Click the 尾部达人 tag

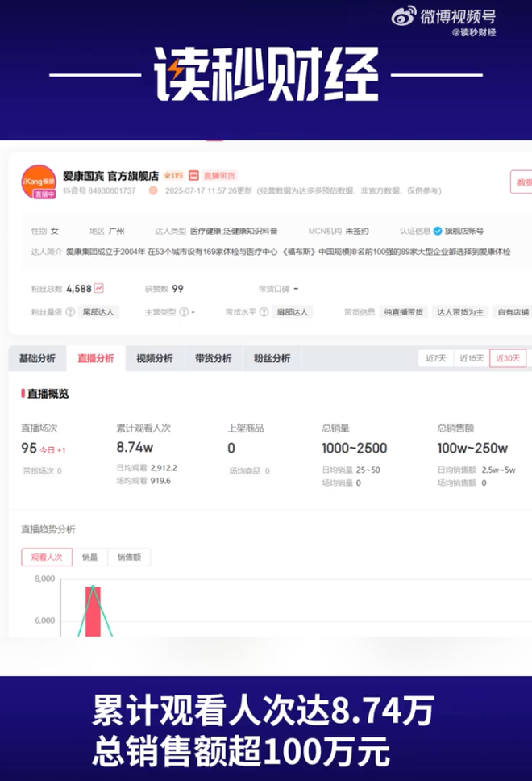click(x=98, y=311)
